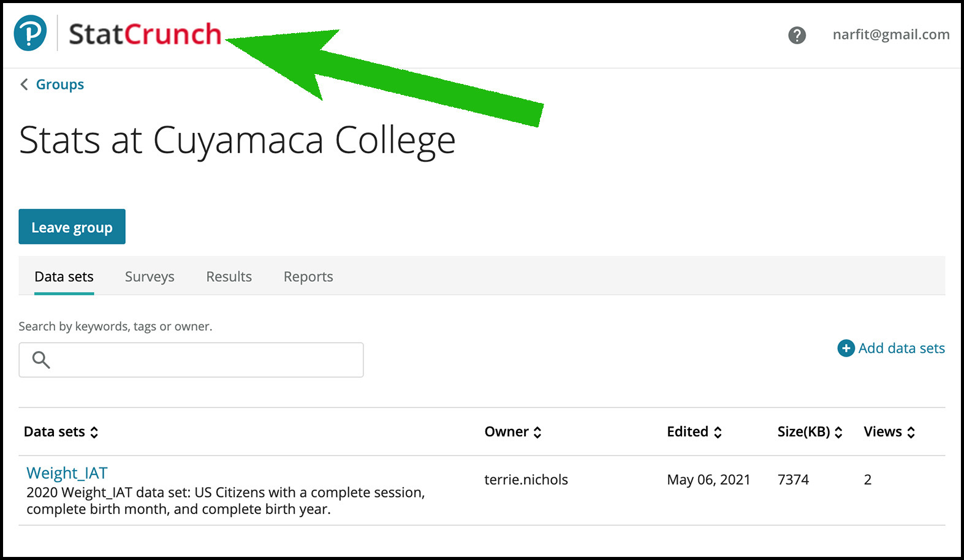Viewport: 964px width, 560px height.
Task: Go to the StatCrunch home logo
Action: [145, 34]
